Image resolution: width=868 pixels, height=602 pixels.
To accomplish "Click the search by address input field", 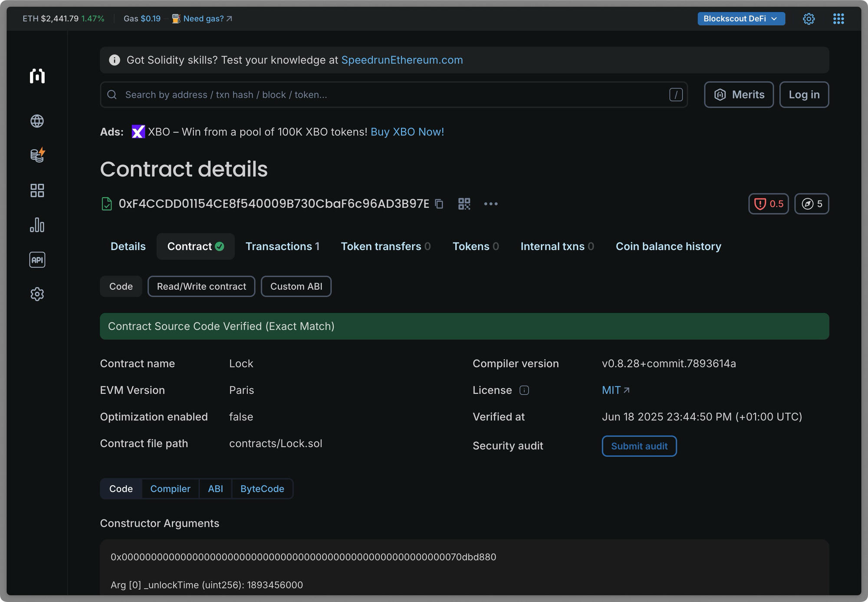I will 391,95.
